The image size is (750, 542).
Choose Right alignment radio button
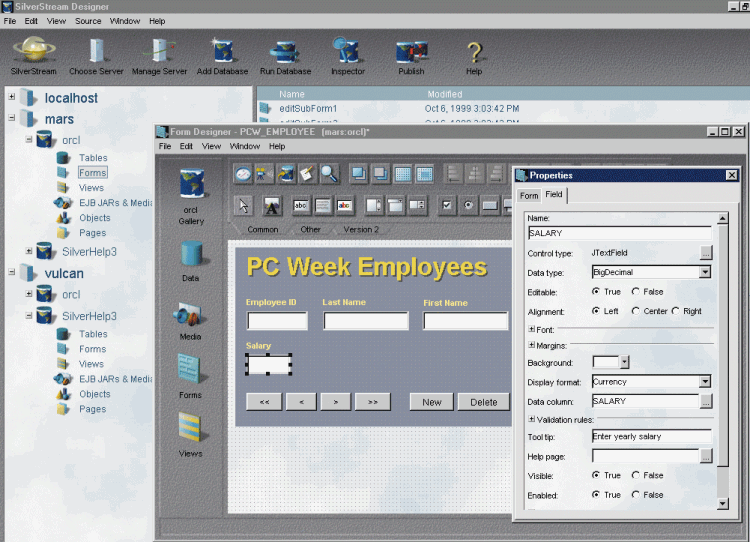click(x=675, y=311)
